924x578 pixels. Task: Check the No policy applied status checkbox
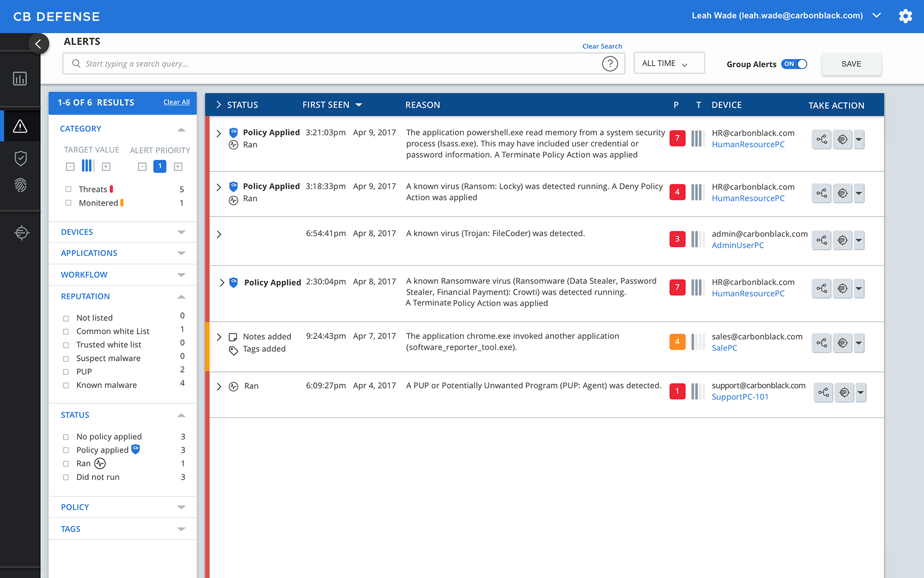point(66,437)
